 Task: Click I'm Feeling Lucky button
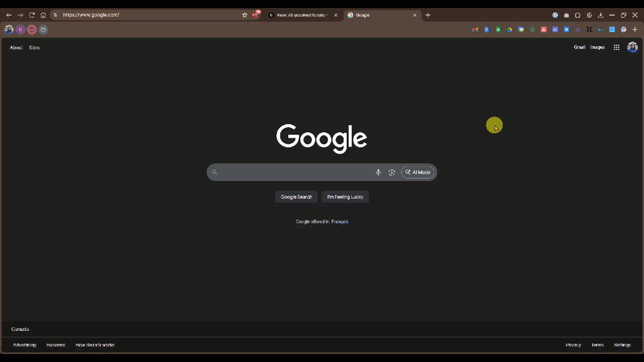[345, 197]
